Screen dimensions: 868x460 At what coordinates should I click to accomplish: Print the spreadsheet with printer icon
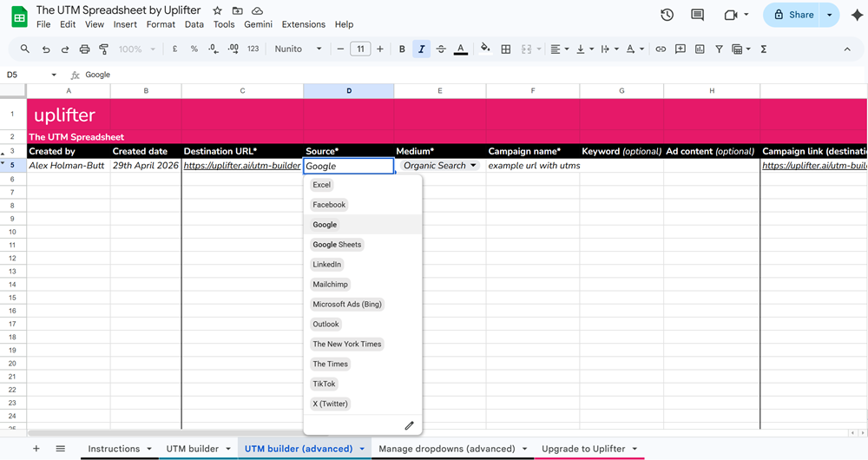point(84,49)
